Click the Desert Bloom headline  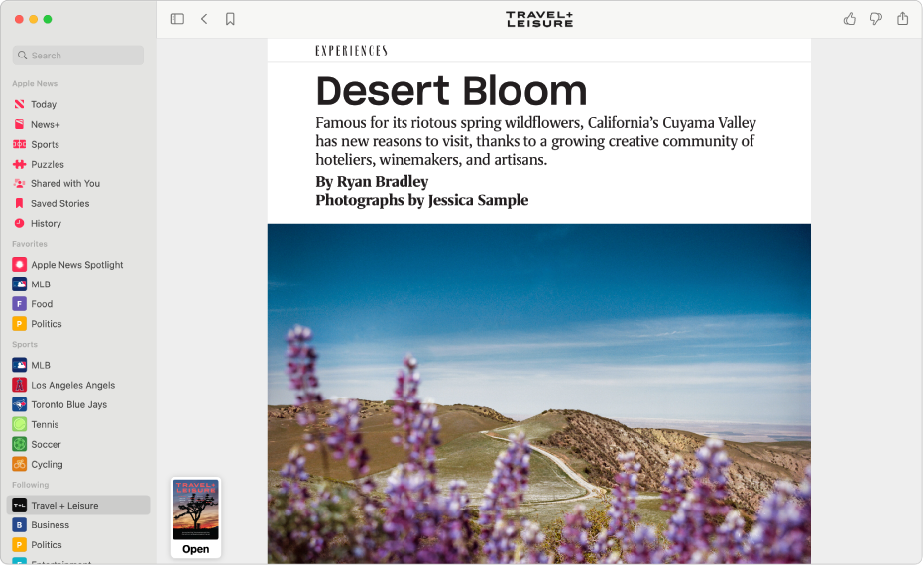451,91
